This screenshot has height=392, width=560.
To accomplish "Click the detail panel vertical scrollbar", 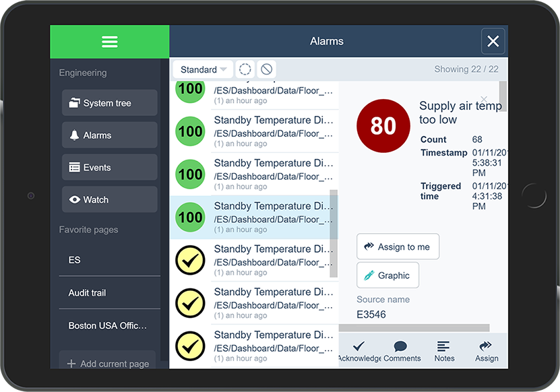I will pos(503,96).
